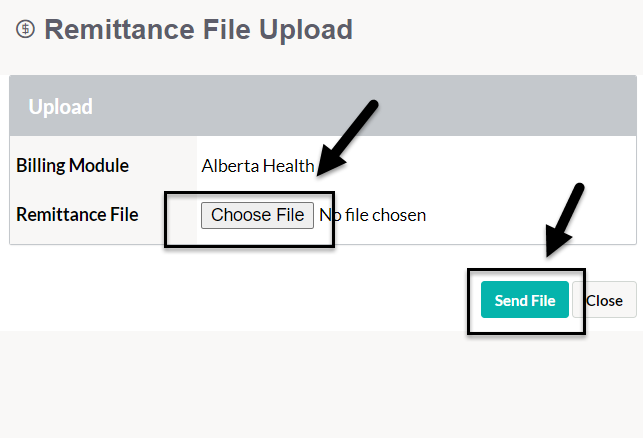The width and height of the screenshot is (643, 438).
Task: Close the Remittance File Upload dialog
Action: (604, 300)
